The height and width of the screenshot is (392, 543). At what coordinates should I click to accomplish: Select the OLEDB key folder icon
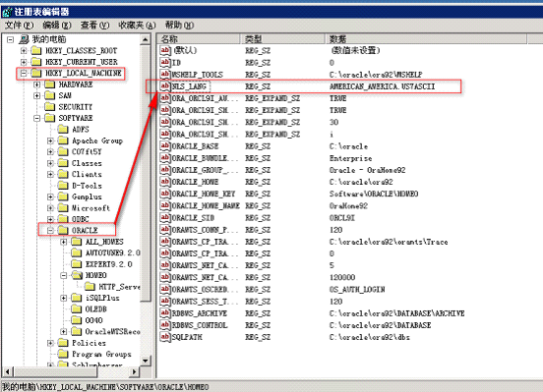pyautogui.click(x=76, y=308)
